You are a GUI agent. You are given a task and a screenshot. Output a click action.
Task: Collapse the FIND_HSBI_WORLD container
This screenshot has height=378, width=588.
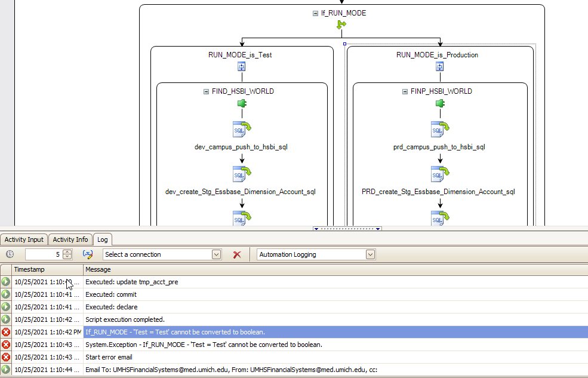point(206,91)
